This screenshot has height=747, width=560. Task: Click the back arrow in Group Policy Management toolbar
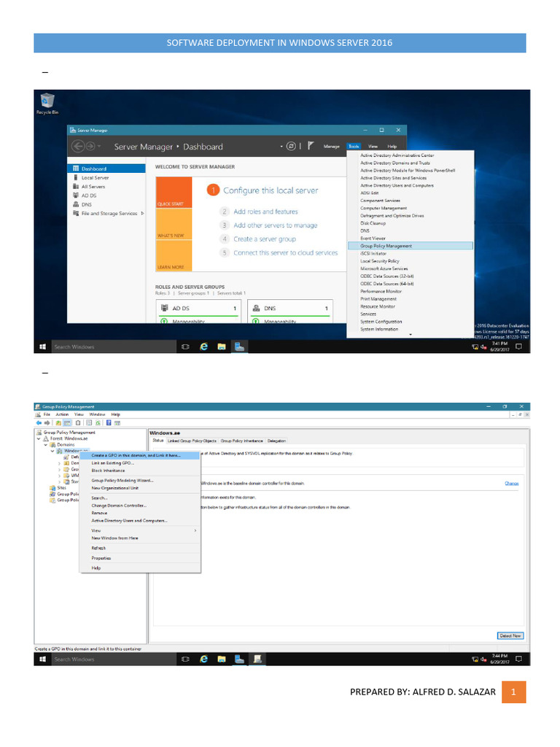click(39, 422)
